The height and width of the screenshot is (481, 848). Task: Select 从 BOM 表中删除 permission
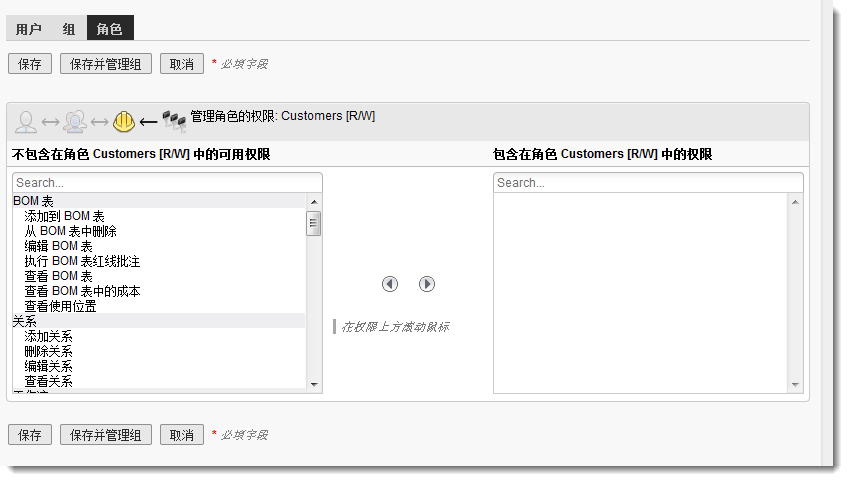(x=70, y=232)
